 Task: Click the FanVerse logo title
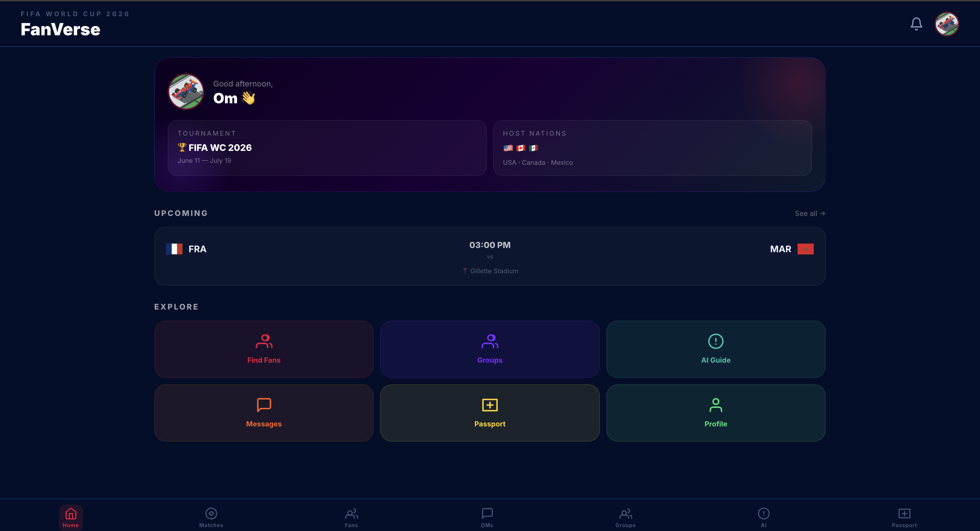tap(61, 30)
